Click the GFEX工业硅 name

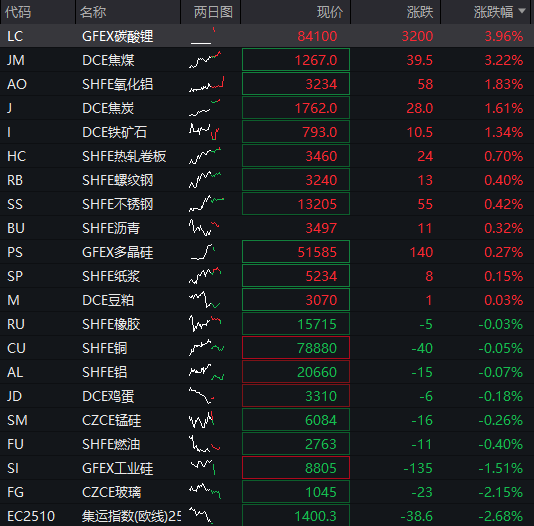click(x=117, y=468)
